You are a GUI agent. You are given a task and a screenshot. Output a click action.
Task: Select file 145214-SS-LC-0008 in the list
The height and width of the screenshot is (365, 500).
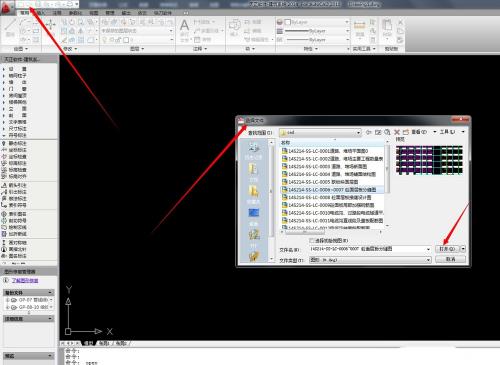[333, 197]
